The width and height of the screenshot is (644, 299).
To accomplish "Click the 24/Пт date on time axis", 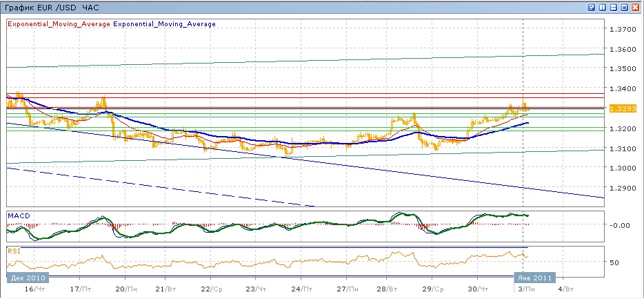I will point(303,287).
